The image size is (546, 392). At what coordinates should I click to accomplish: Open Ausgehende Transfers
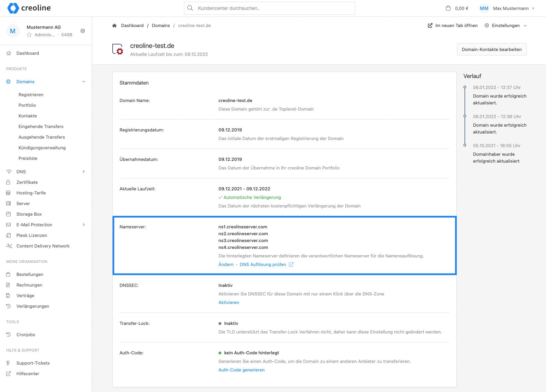[x=41, y=137]
